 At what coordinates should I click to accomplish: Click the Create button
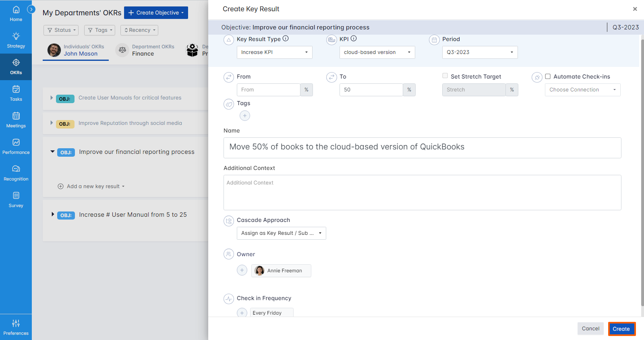pos(621,329)
